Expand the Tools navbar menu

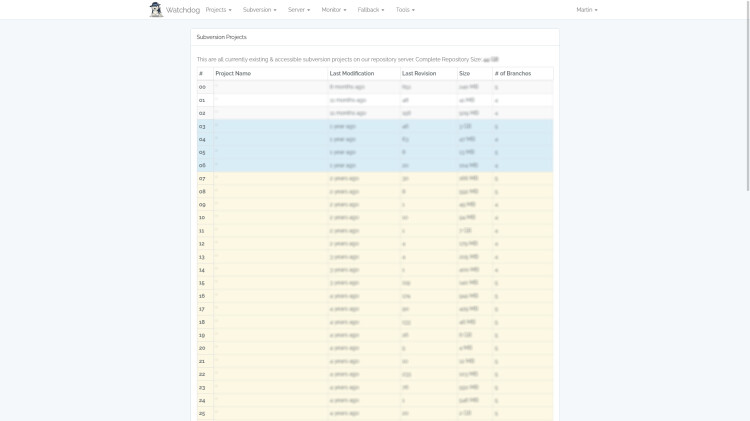405,10
